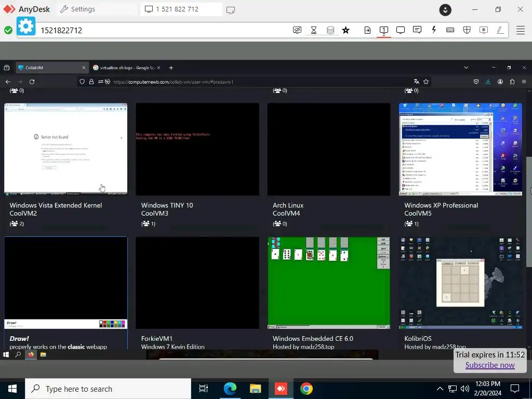Open a new AnyDesk session tab icon
The image size is (532, 399).
click(231, 10)
